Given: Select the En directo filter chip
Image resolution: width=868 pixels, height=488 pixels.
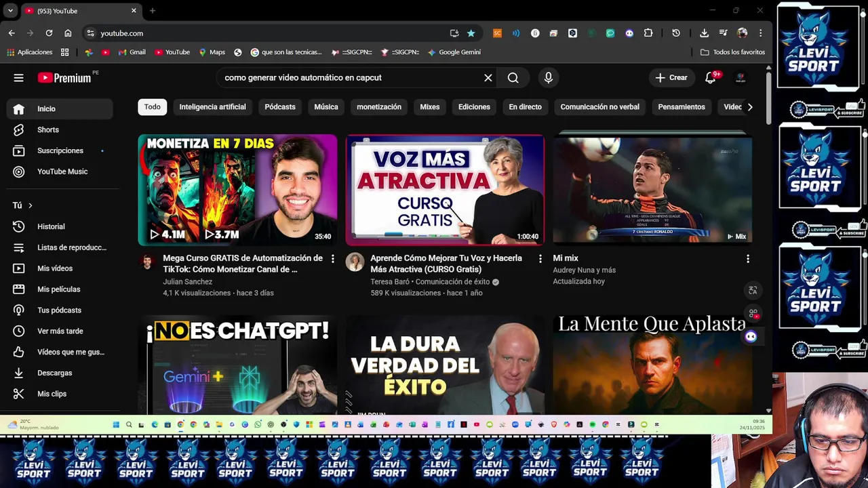Looking at the screenshot, I should [526, 107].
